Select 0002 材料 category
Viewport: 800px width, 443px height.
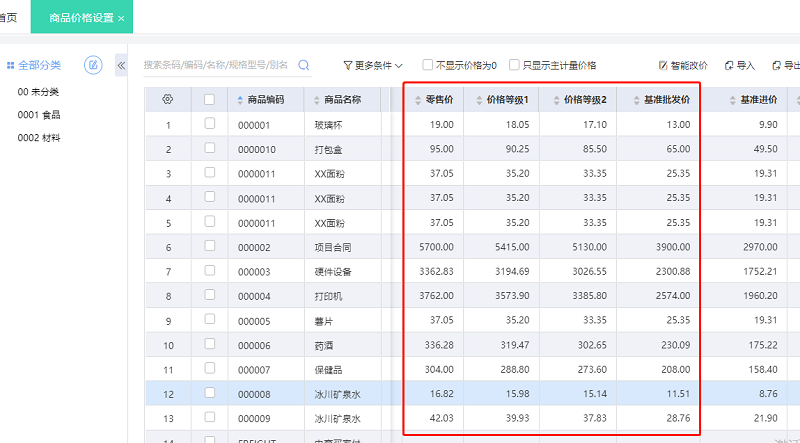(39, 138)
